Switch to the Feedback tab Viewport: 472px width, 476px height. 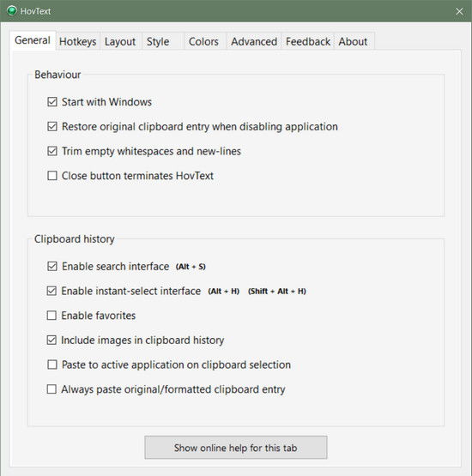click(x=308, y=41)
